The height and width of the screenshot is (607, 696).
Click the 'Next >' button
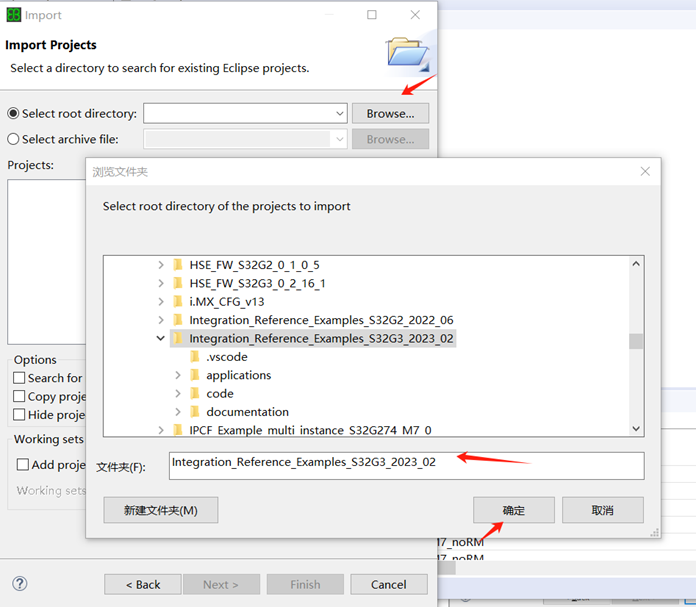[x=221, y=584]
